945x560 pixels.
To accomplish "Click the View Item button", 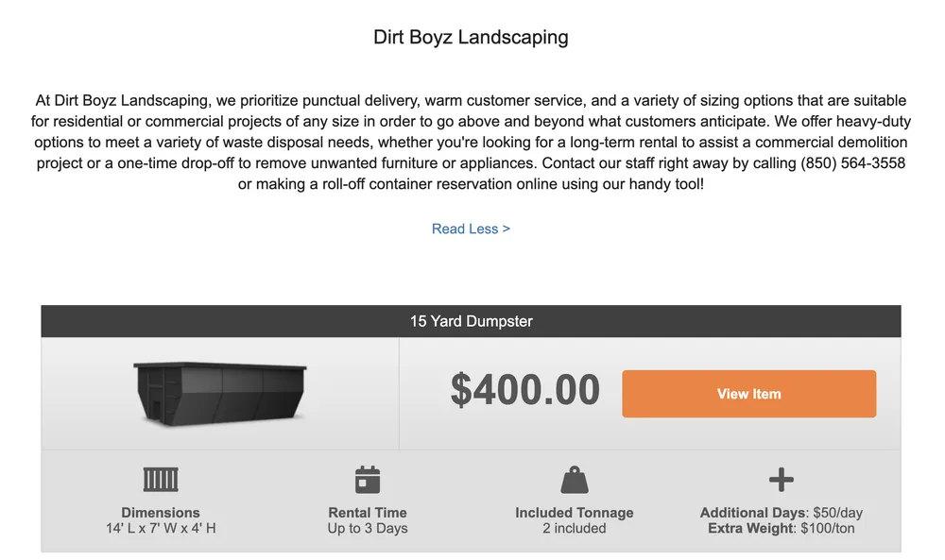I will coord(748,394).
